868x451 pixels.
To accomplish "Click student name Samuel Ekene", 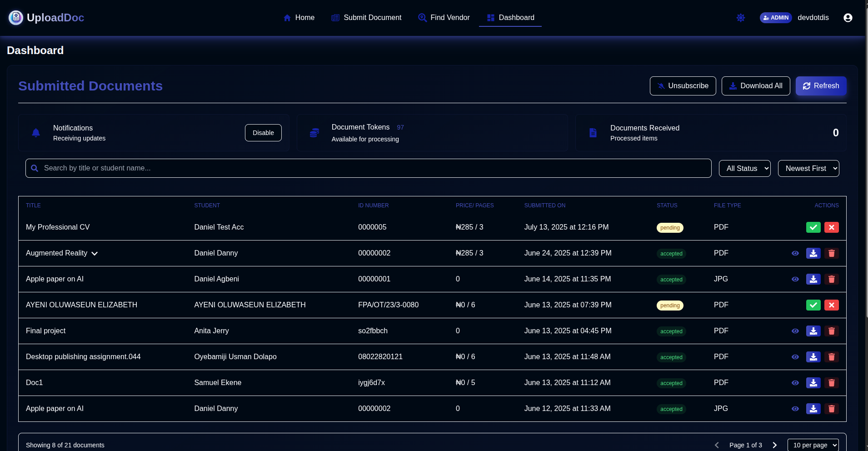I will [x=218, y=383].
